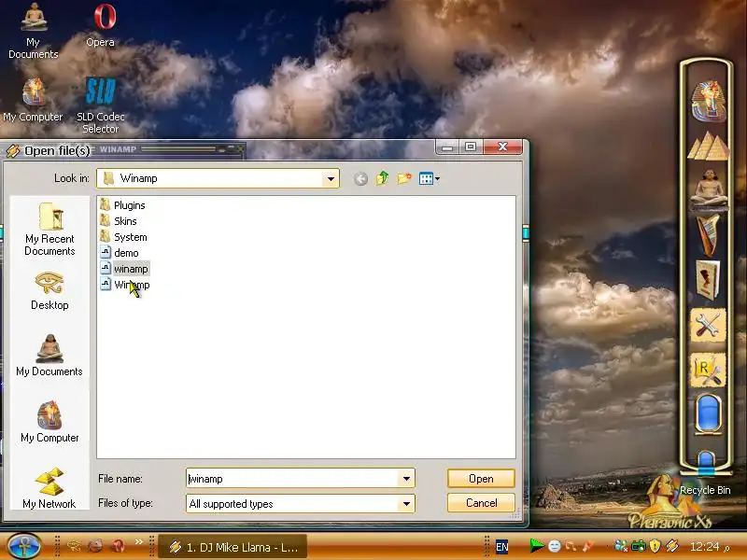Select My Documents in places bar
The width and height of the screenshot is (747, 560).
tap(49, 356)
